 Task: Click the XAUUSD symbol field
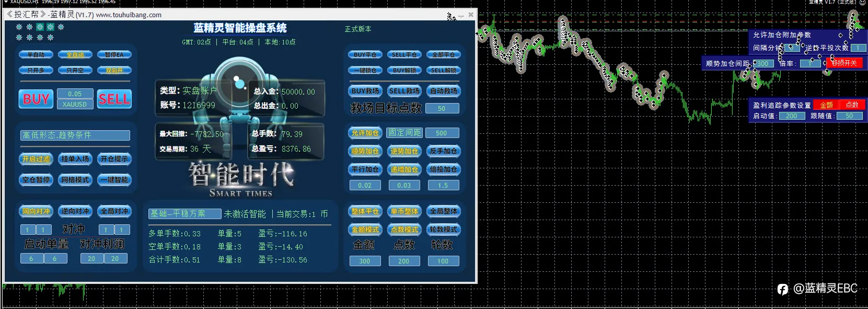75,104
